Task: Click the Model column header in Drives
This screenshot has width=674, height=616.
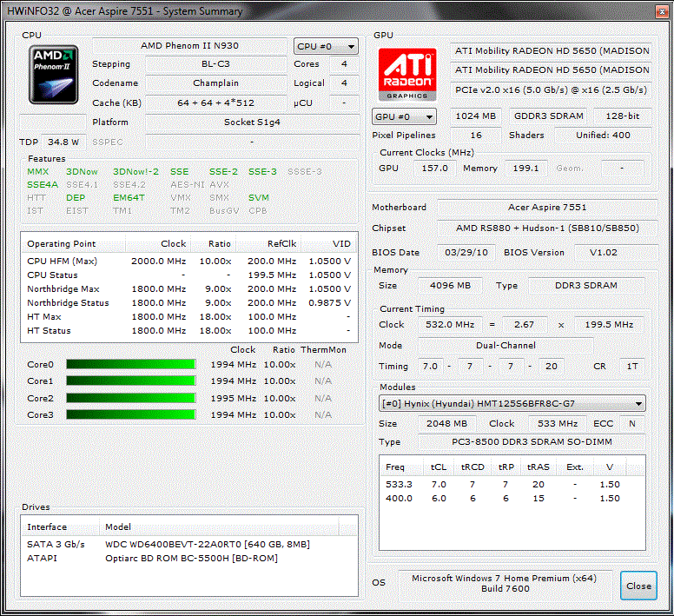Action: 219,527
